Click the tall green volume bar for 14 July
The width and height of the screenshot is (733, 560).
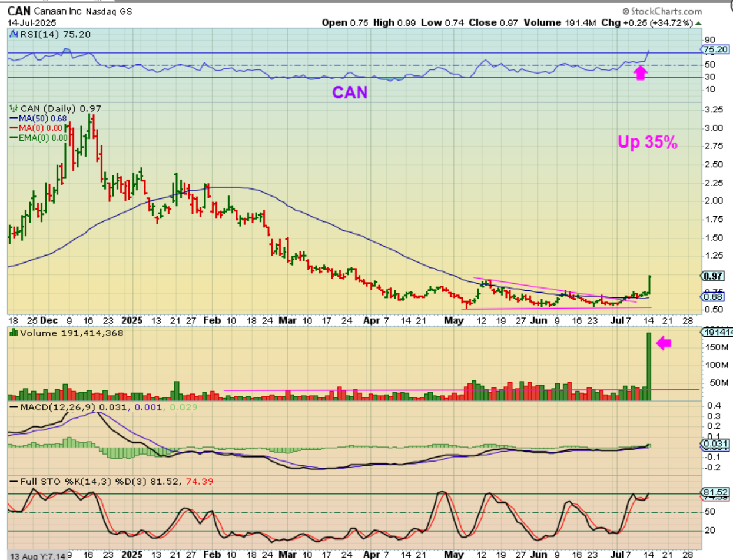click(x=649, y=367)
